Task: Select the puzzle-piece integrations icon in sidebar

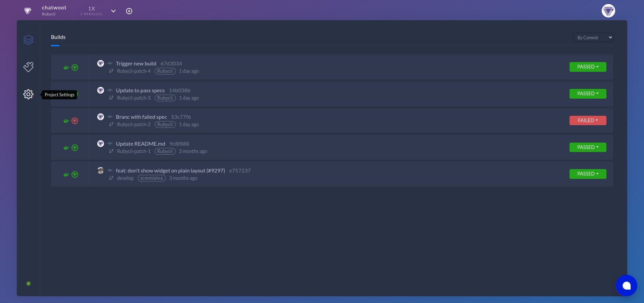Action: tap(29, 67)
